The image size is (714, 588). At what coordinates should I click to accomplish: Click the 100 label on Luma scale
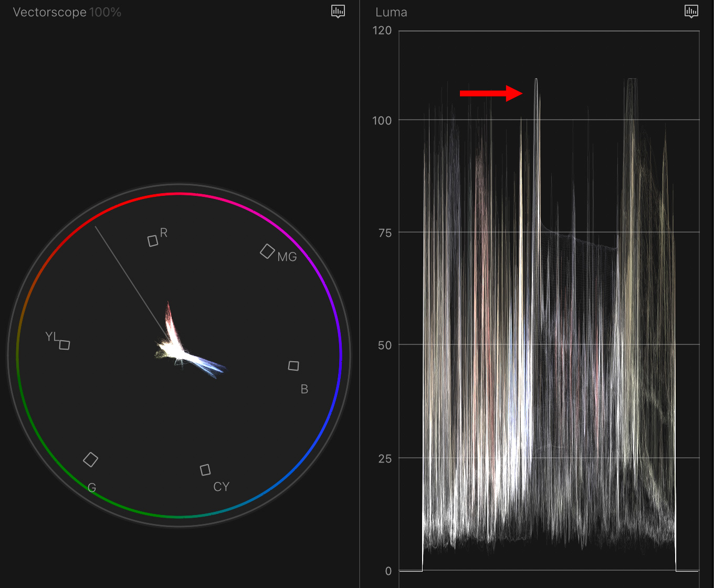click(x=382, y=120)
